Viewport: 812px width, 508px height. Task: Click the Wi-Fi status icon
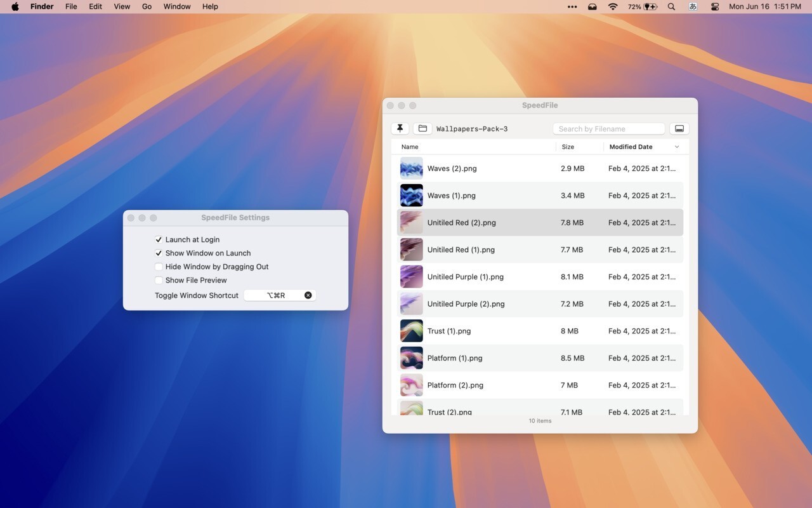(613, 6)
